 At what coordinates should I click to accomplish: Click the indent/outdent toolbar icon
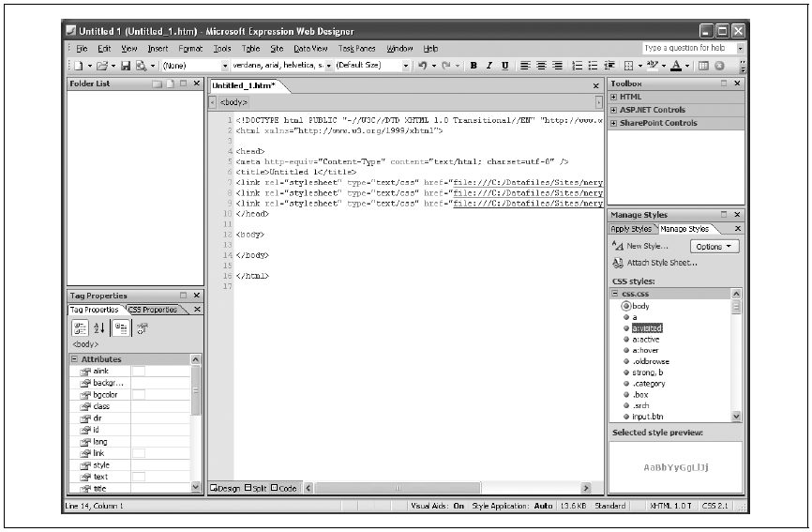point(609,66)
